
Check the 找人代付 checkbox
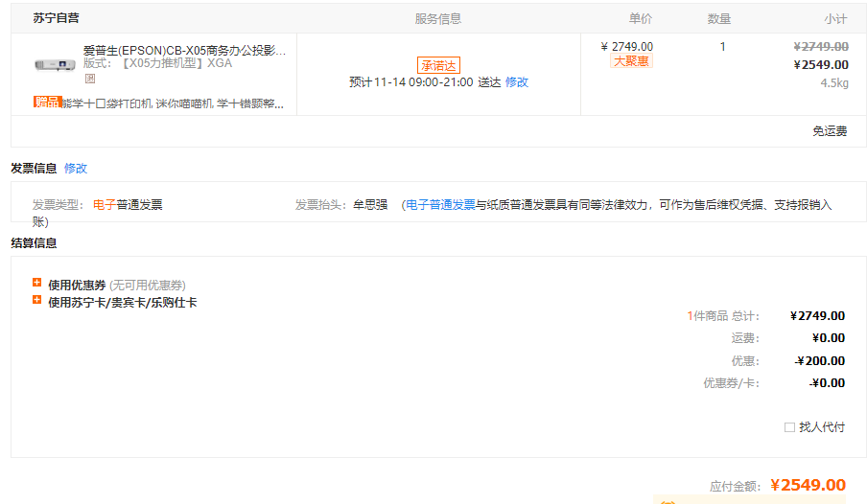point(789,427)
